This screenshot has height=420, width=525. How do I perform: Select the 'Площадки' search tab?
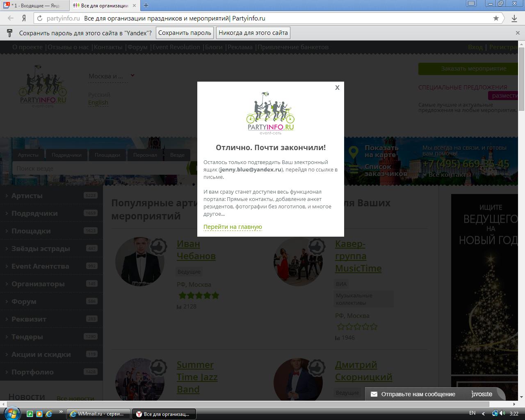pyautogui.click(x=107, y=155)
